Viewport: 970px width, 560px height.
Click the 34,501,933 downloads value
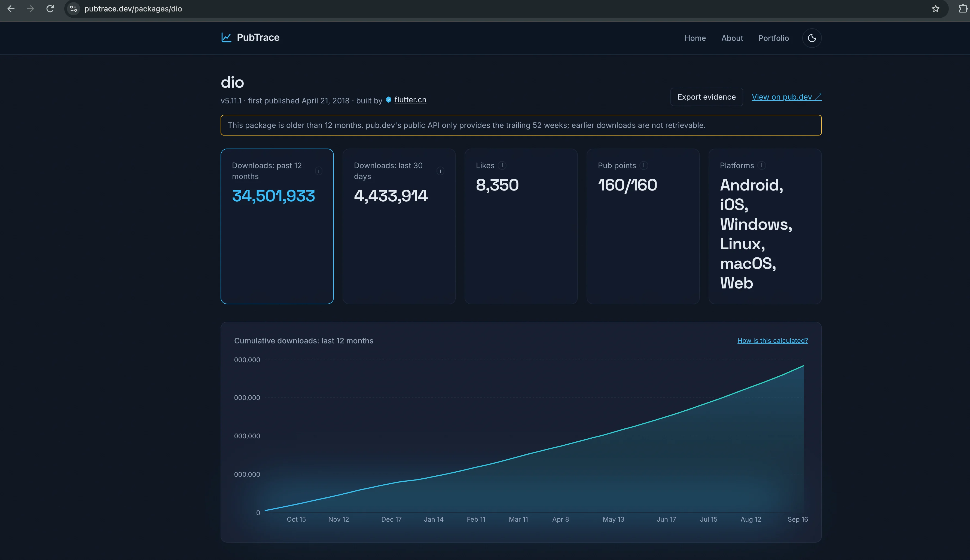coord(273,196)
